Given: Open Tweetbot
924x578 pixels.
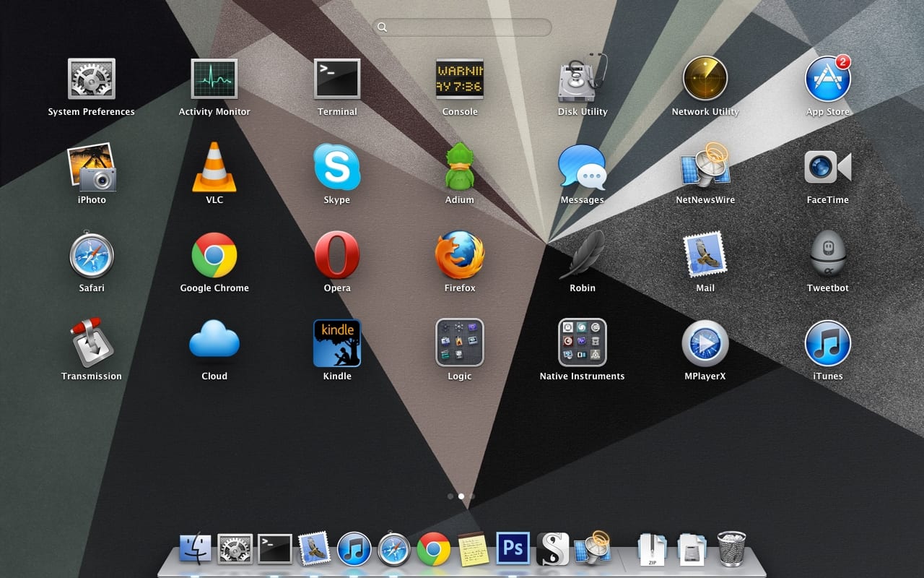Looking at the screenshot, I should click(828, 255).
